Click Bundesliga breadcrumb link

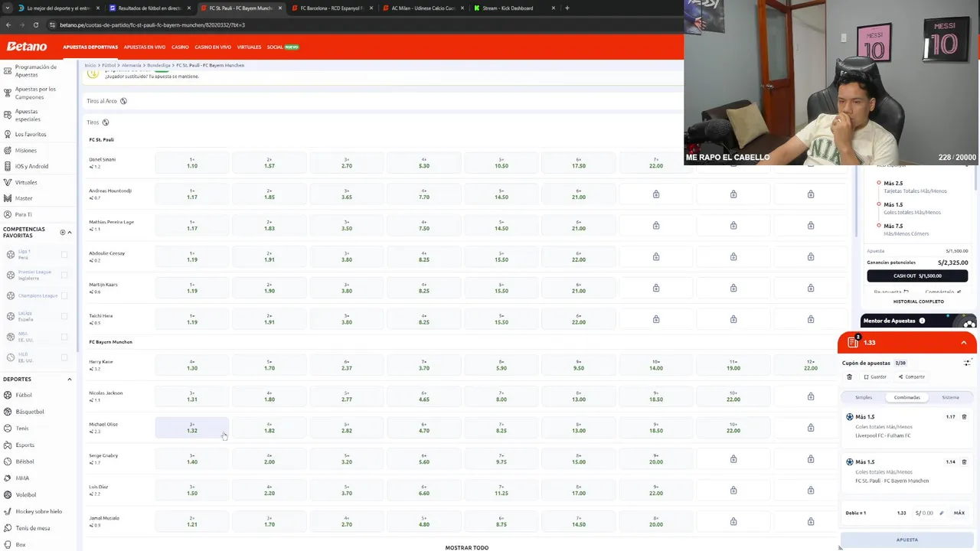[159, 65]
